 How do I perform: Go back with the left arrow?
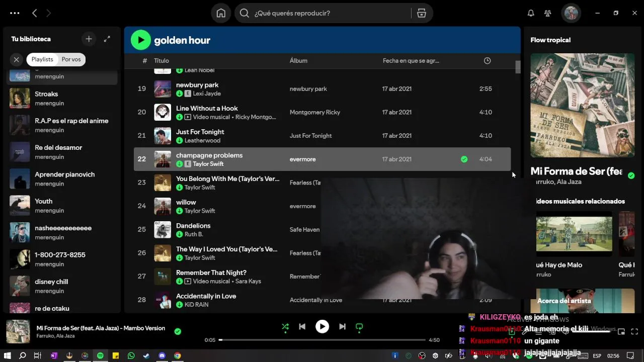pos(34,13)
